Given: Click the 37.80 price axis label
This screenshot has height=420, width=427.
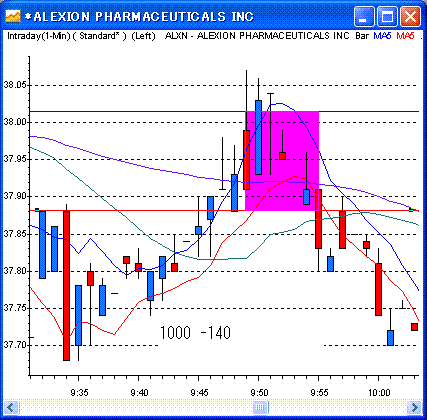Looking at the screenshot, I should pyautogui.click(x=15, y=271).
